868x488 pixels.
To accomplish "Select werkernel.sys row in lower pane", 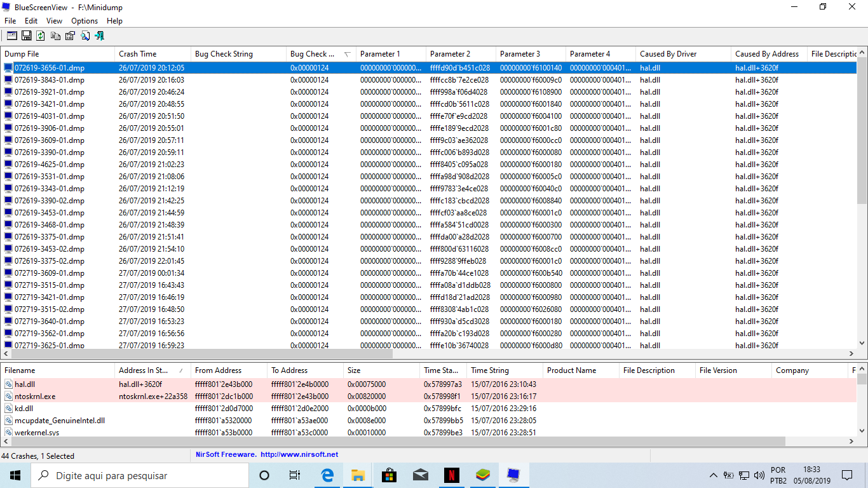I will coord(429,432).
